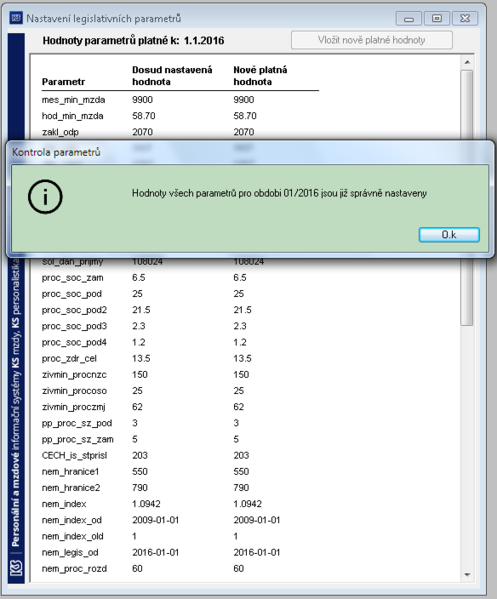Click the vertical scrollbar thumb

(467, 198)
